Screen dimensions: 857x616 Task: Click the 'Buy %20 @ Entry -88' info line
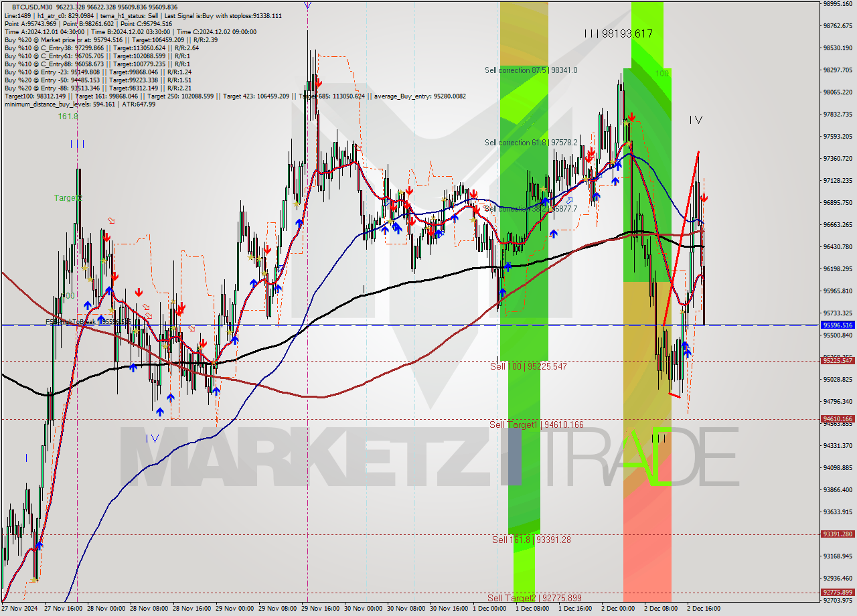click(x=98, y=88)
